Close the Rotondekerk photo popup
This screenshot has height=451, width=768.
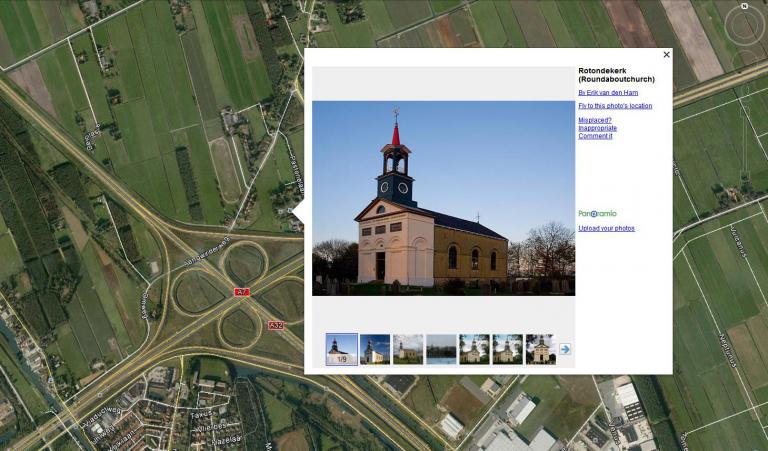(x=666, y=55)
